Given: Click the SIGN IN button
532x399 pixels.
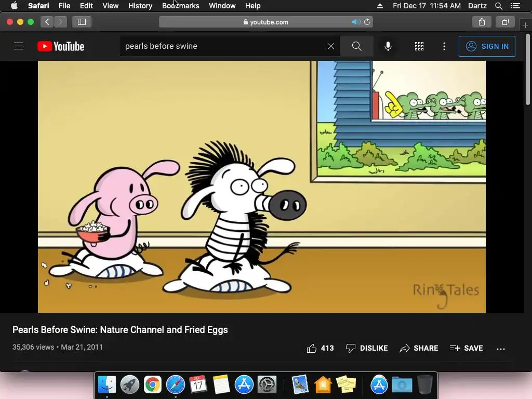Looking at the screenshot, I should coord(487,46).
